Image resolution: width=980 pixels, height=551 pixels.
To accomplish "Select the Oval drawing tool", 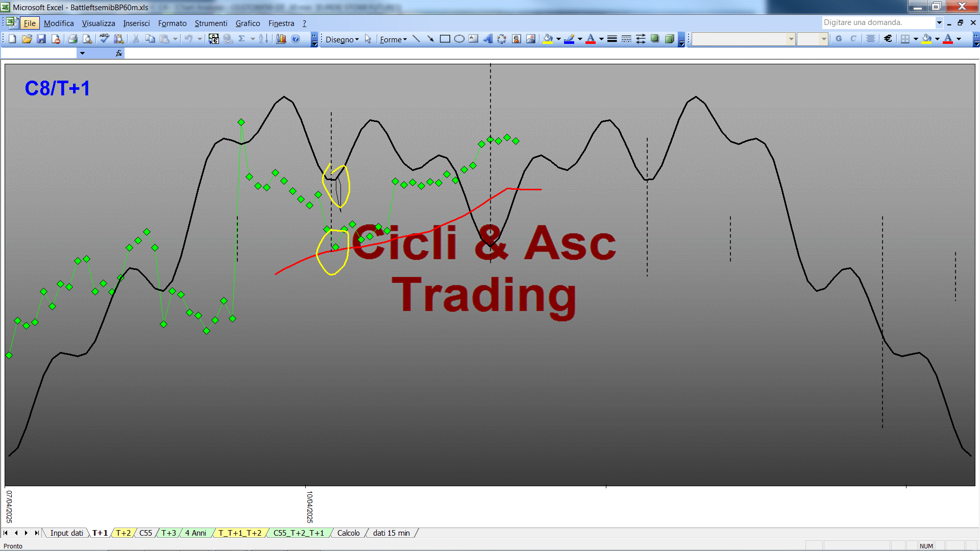I will click(x=459, y=39).
